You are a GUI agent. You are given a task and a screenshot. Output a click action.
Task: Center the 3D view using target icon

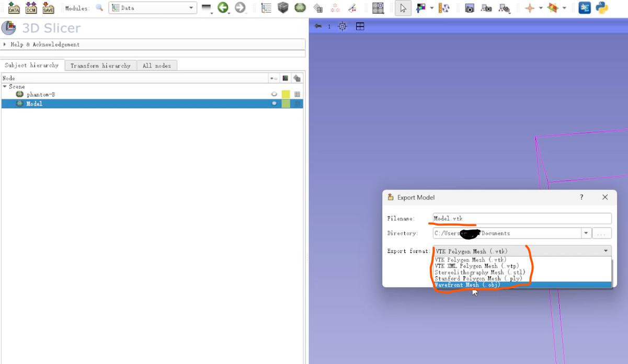click(x=342, y=26)
